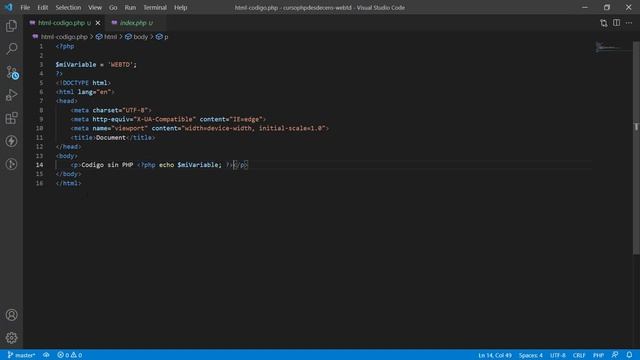
Task: Open the View menu
Action: pyautogui.click(x=95, y=7)
